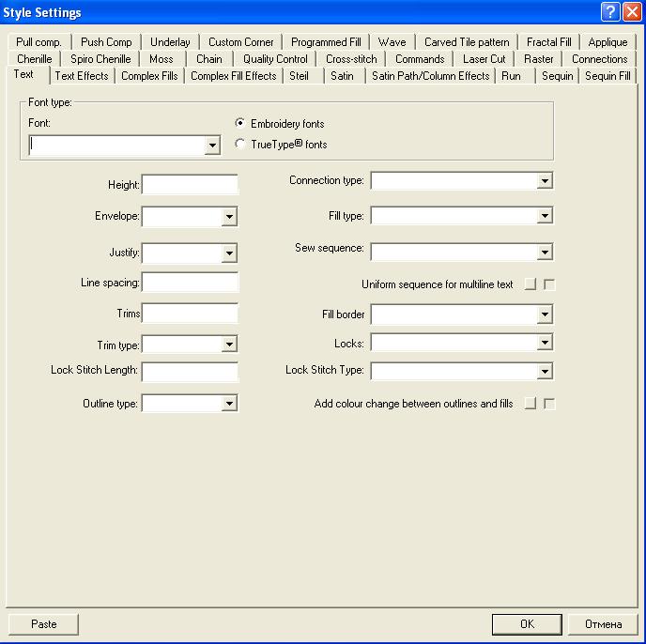646x644 pixels.
Task: Expand the Fill type combo box
Action: (545, 217)
